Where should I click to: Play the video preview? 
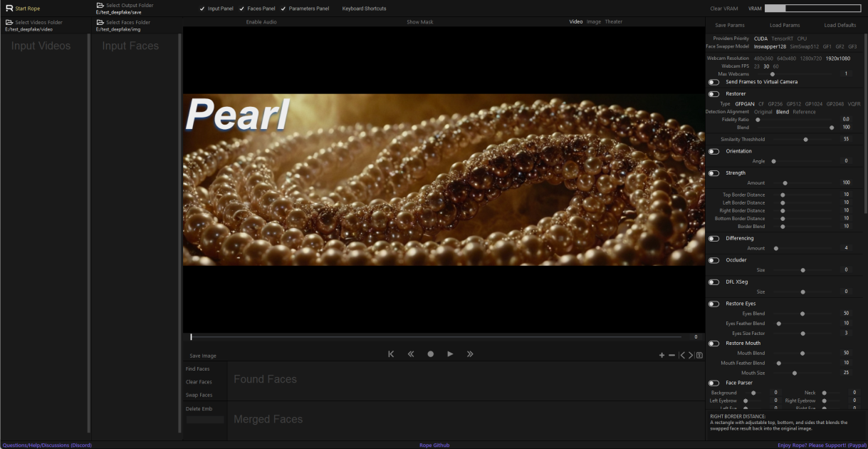pos(450,354)
